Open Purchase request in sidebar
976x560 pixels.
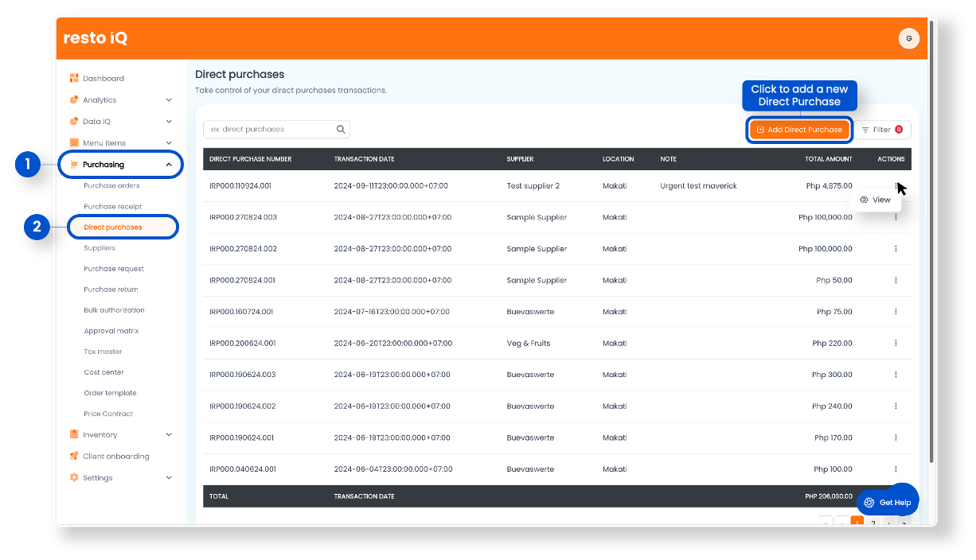114,269
